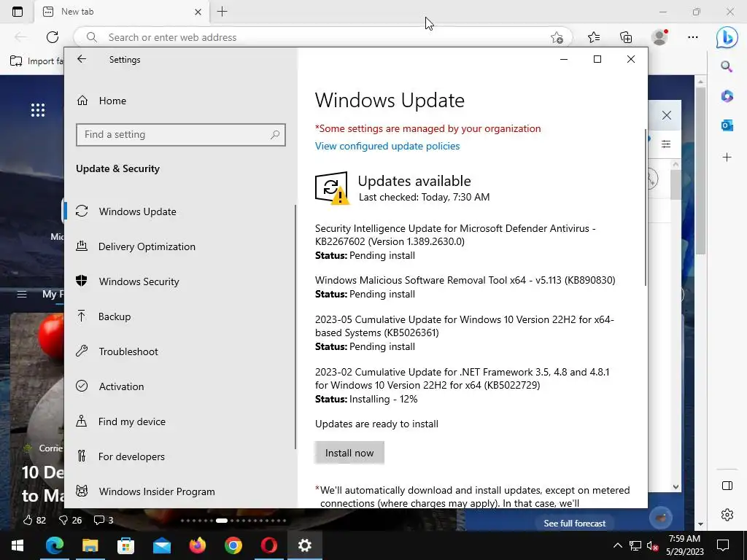Click the Windows Update sync icon
The height and width of the screenshot is (560, 747).
[x=82, y=211]
